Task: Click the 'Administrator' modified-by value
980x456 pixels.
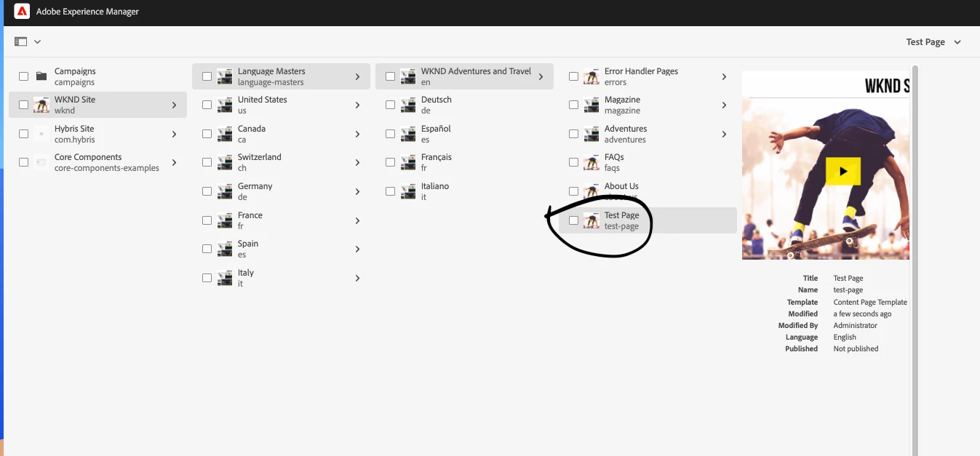Action: coord(856,325)
